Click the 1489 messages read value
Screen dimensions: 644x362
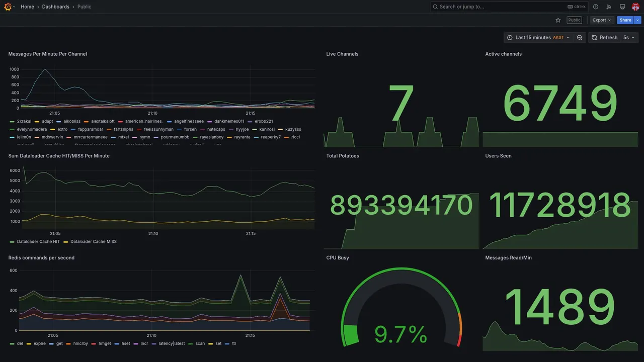coord(560,308)
